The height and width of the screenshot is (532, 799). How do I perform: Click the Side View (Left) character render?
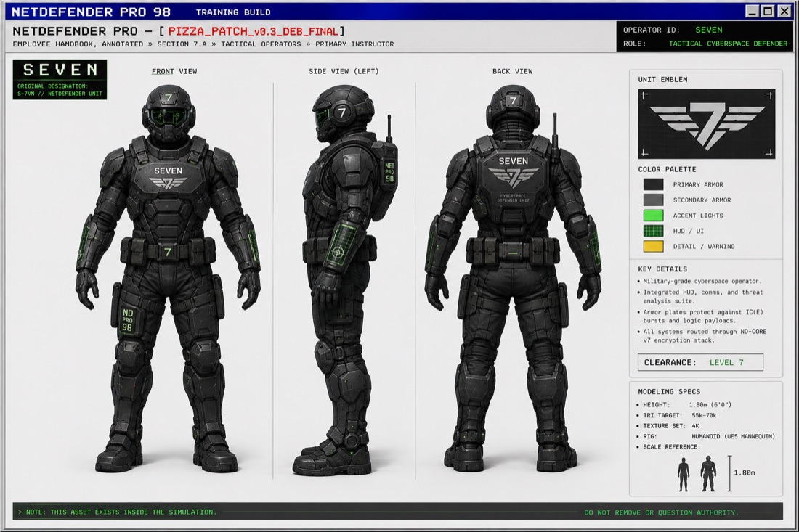point(348,280)
